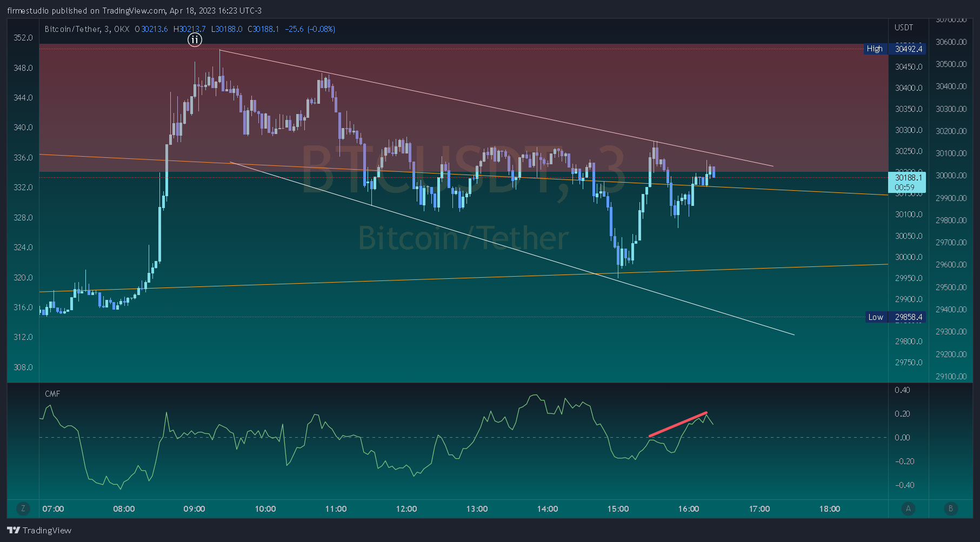Click the Low 29858.4 price label

coord(895,317)
